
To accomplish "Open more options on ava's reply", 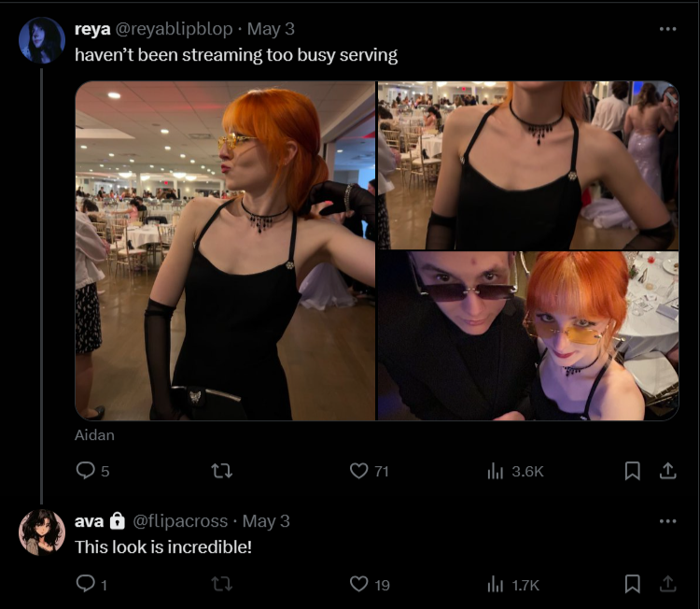I will (x=668, y=521).
